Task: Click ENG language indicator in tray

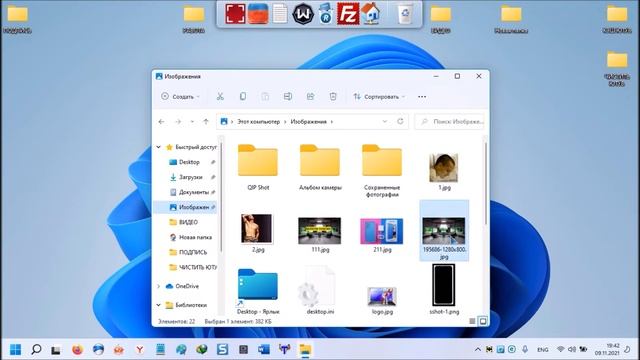Action: [543, 350]
